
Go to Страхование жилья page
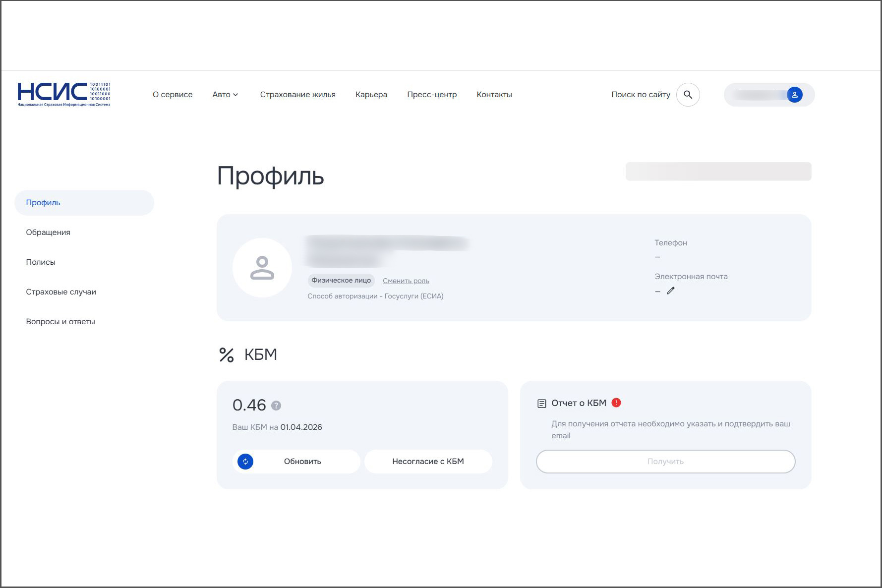(x=298, y=95)
